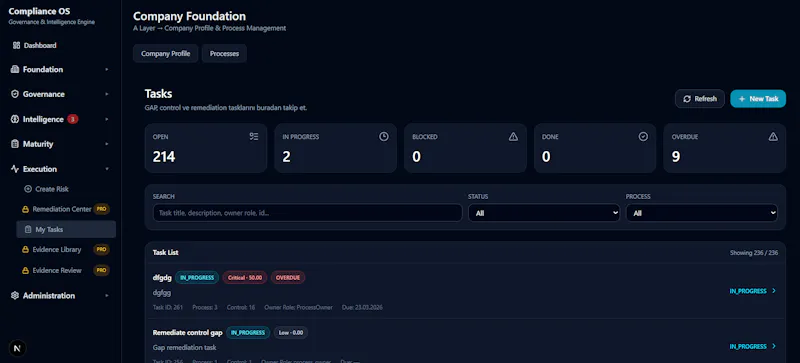Viewport: 800px width, 363px height.
Task: Click the Low · 0.00 tag
Action: [291, 333]
